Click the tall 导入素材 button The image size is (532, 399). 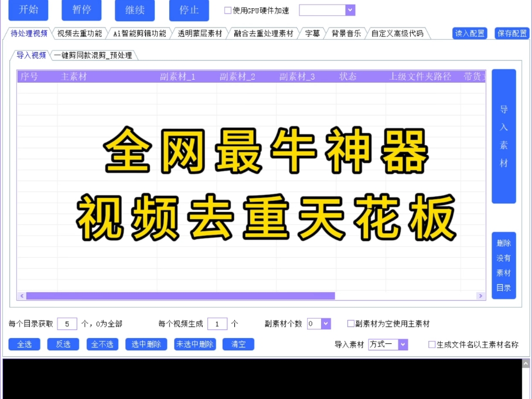[x=504, y=137]
